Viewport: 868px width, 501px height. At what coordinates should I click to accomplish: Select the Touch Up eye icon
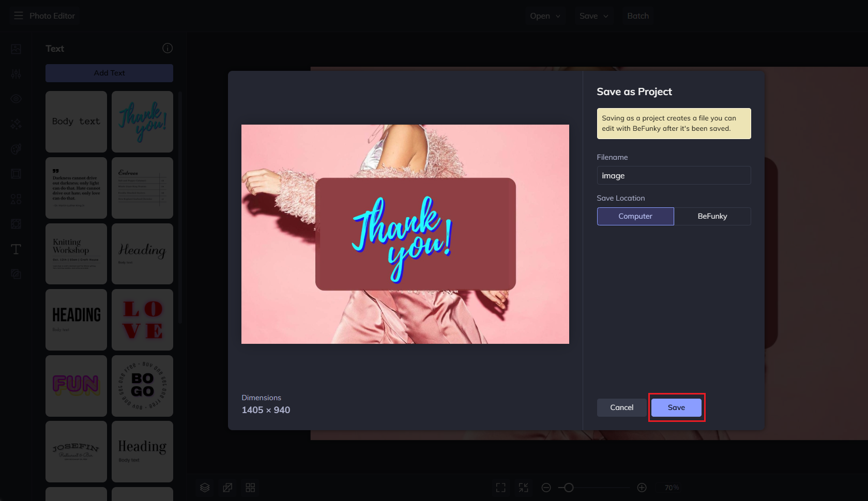pyautogui.click(x=16, y=99)
